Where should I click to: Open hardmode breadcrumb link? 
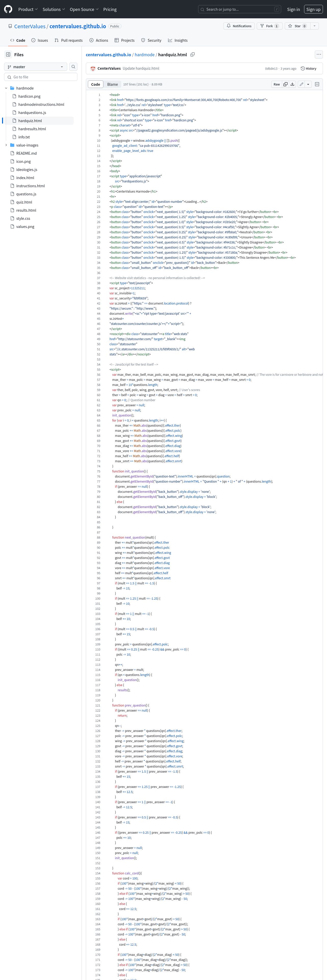point(145,55)
